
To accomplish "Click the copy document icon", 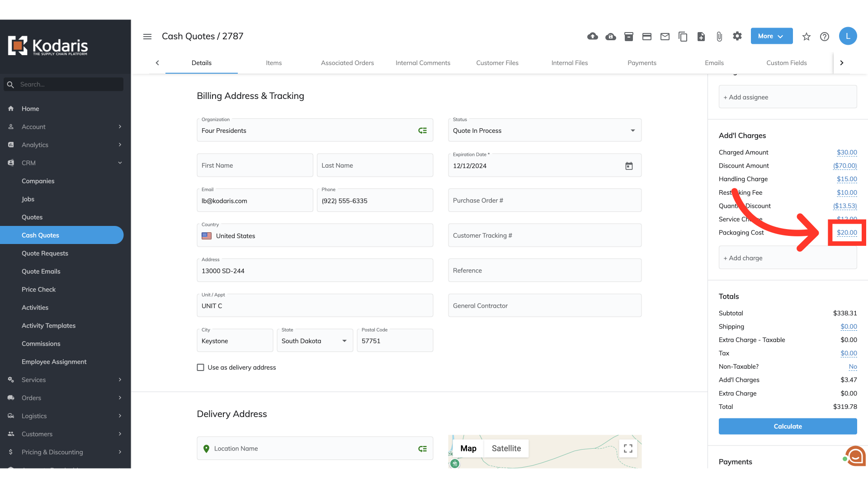I will (683, 36).
